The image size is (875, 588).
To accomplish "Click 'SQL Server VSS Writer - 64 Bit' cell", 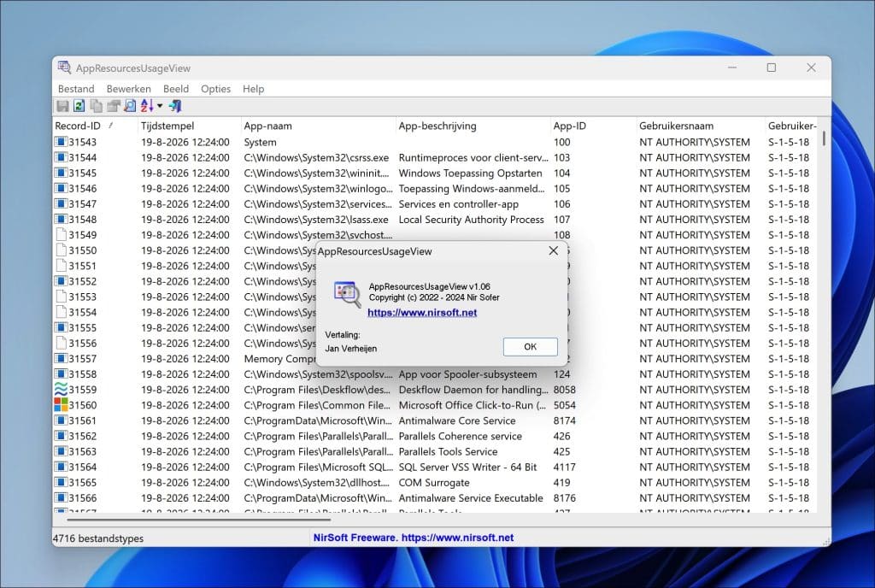I will (x=467, y=467).
